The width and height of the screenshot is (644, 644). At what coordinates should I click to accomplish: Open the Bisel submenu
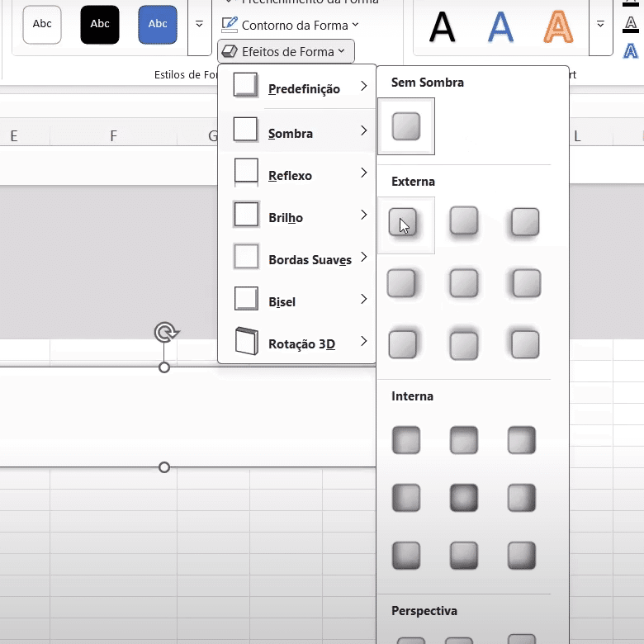(297, 300)
